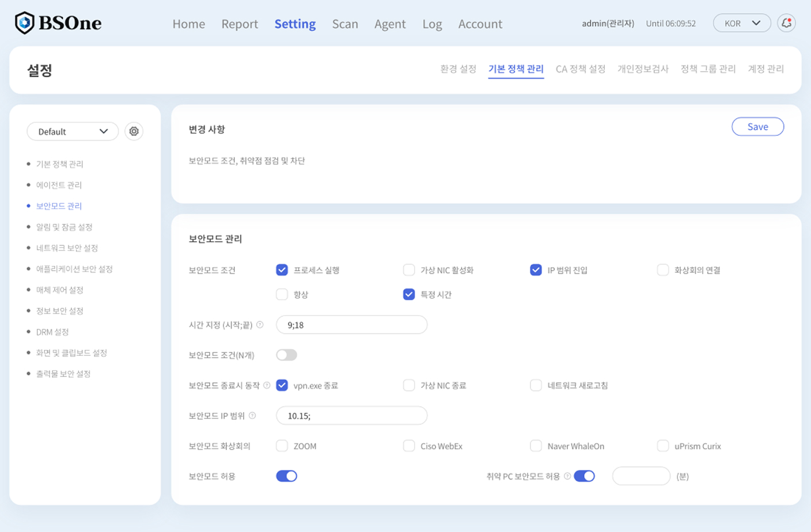The width and height of the screenshot is (811, 532).
Task: Enable the 보안모드 조건(N개) toggle
Action: click(x=286, y=355)
